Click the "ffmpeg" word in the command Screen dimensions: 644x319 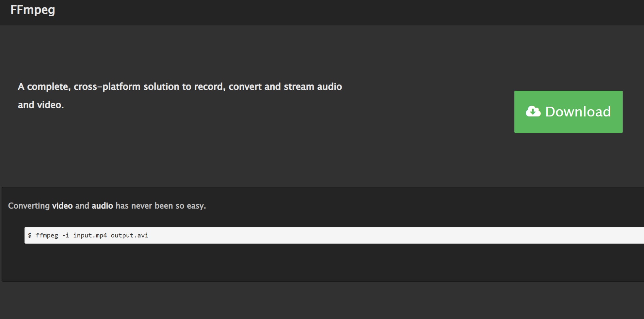(47, 235)
